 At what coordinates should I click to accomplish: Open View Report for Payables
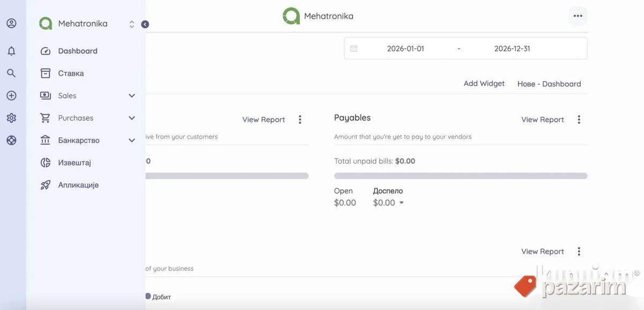pyautogui.click(x=543, y=120)
